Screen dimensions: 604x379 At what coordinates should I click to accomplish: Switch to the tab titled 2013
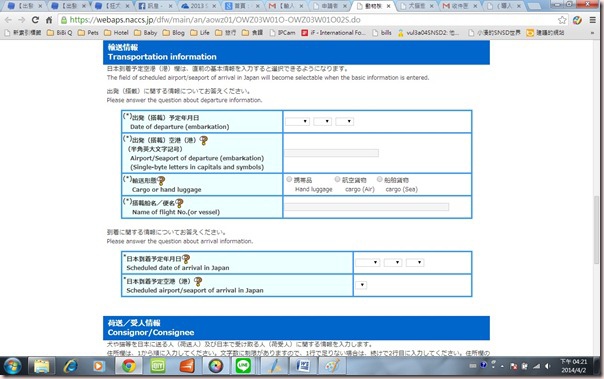pyautogui.click(x=199, y=6)
